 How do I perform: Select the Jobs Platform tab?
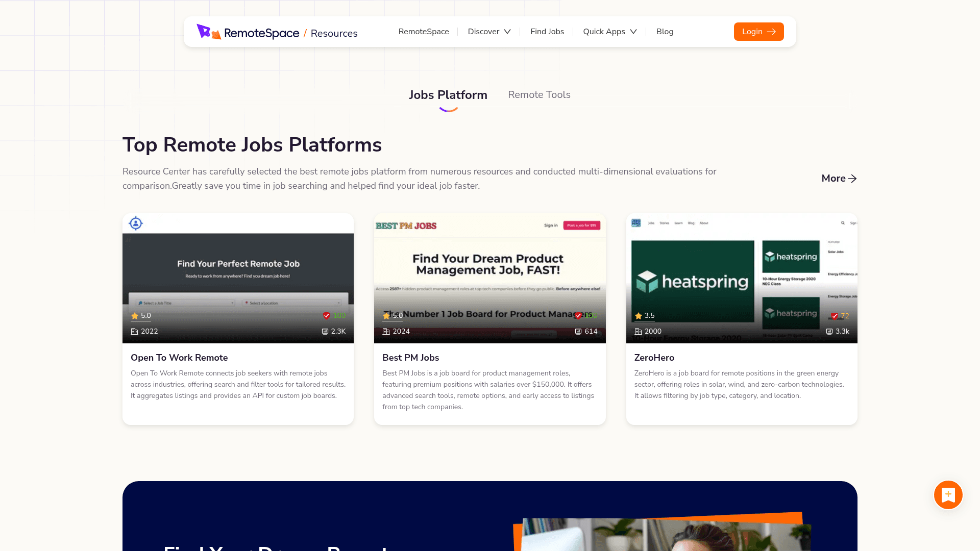[x=448, y=95]
